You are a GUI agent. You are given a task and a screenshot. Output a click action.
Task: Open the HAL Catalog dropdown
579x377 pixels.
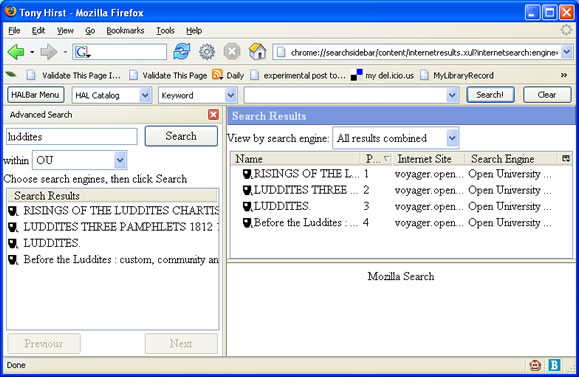(112, 96)
